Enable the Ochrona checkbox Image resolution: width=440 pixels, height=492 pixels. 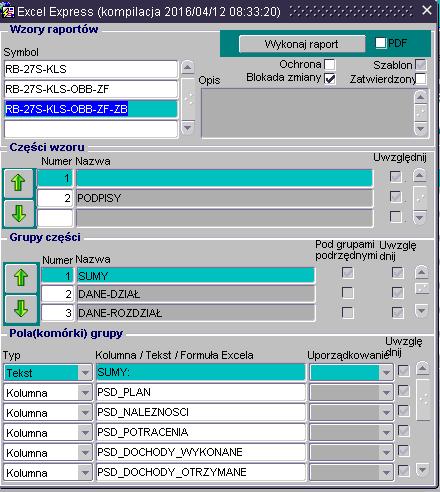(330, 64)
